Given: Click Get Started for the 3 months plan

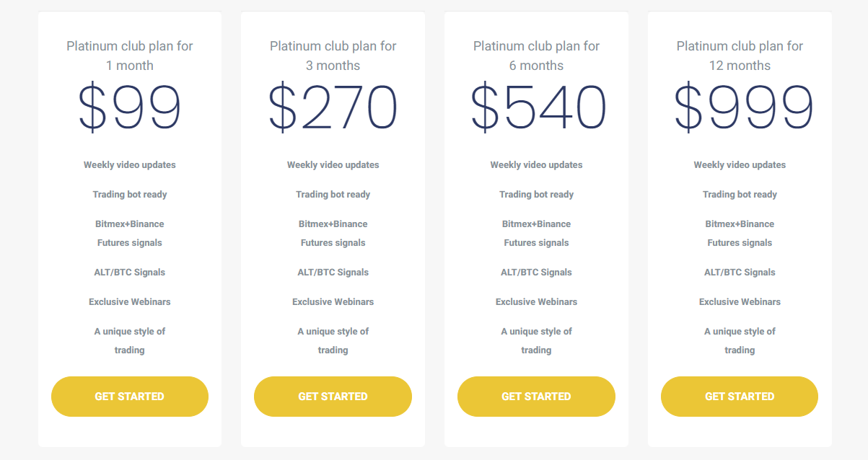Looking at the screenshot, I should (x=333, y=397).
